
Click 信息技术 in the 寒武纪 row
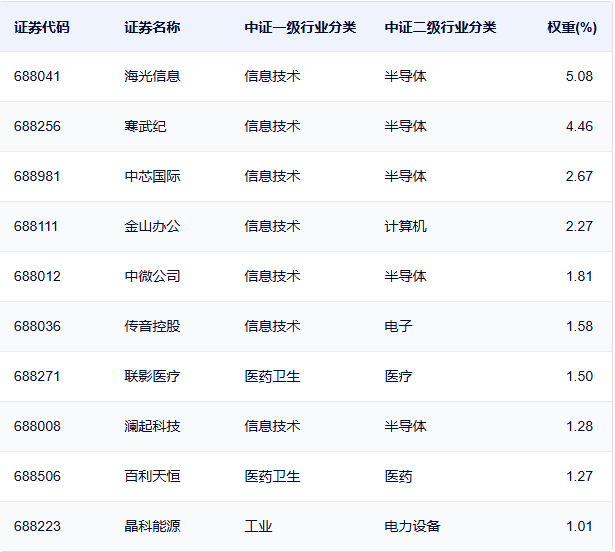click(272, 126)
